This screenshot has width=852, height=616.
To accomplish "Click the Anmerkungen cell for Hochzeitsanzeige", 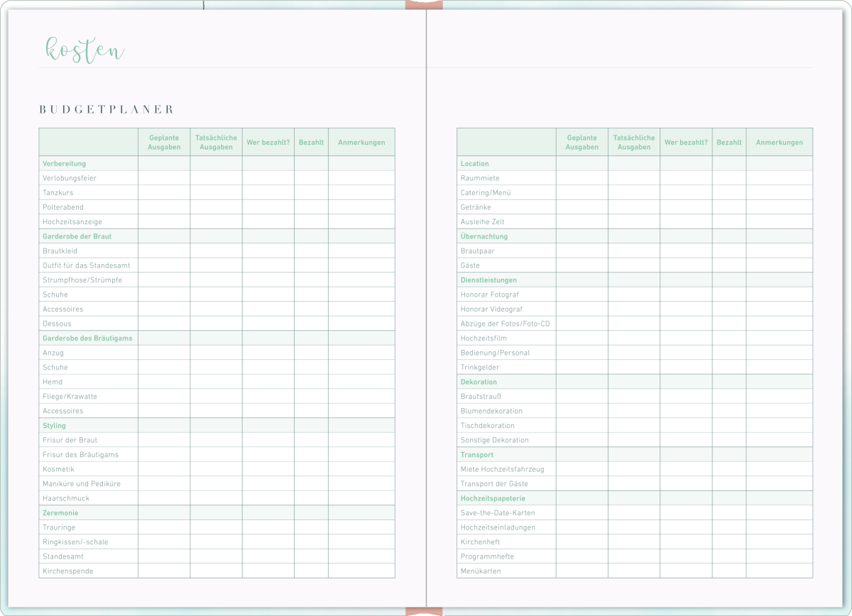I will [361, 222].
